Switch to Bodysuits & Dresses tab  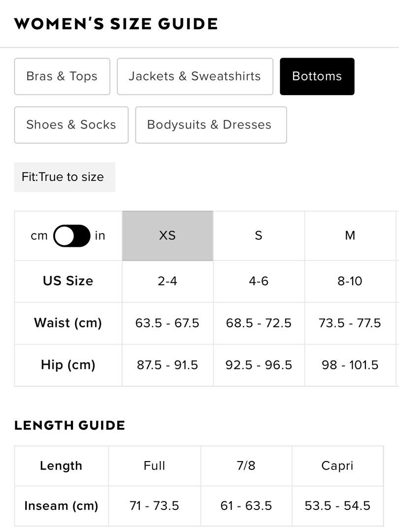click(x=211, y=125)
